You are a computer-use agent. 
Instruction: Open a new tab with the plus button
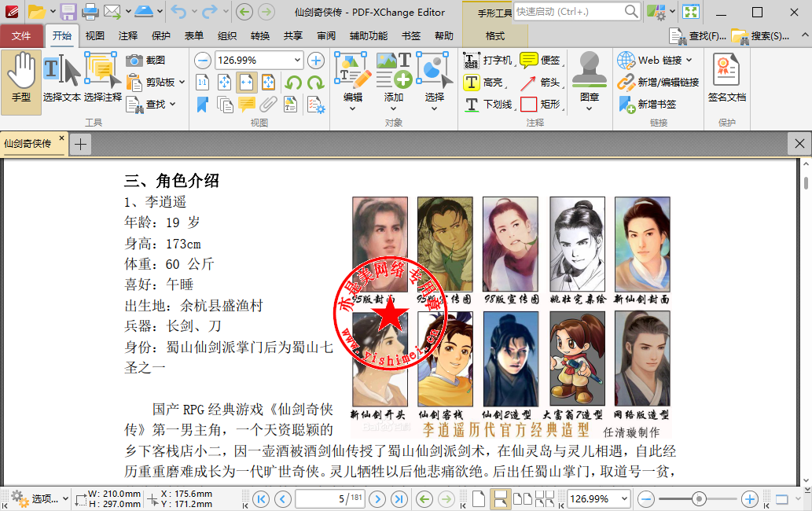pos(80,144)
